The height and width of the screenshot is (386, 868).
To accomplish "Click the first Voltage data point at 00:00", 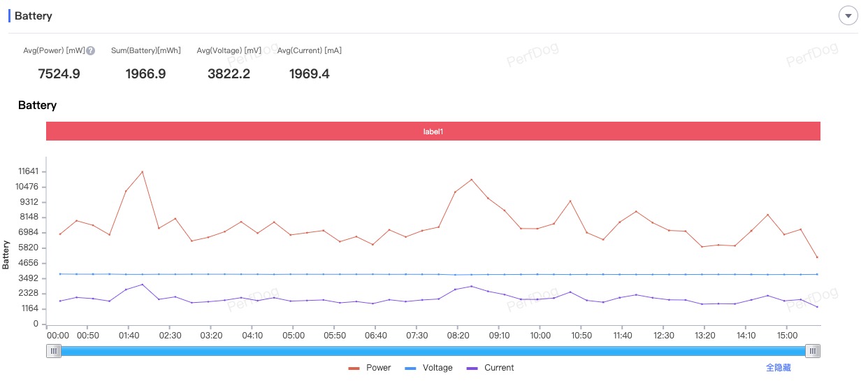I will [60, 274].
